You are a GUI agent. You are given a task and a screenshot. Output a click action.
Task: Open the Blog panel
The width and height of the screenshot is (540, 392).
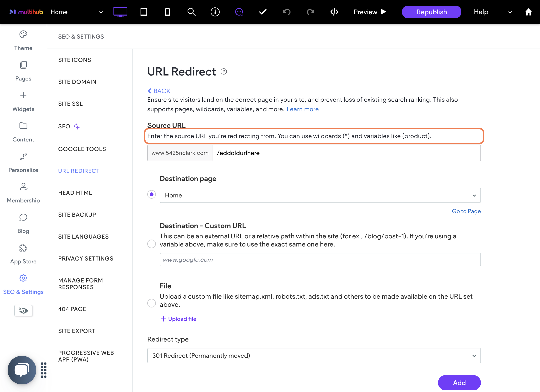[23, 224]
